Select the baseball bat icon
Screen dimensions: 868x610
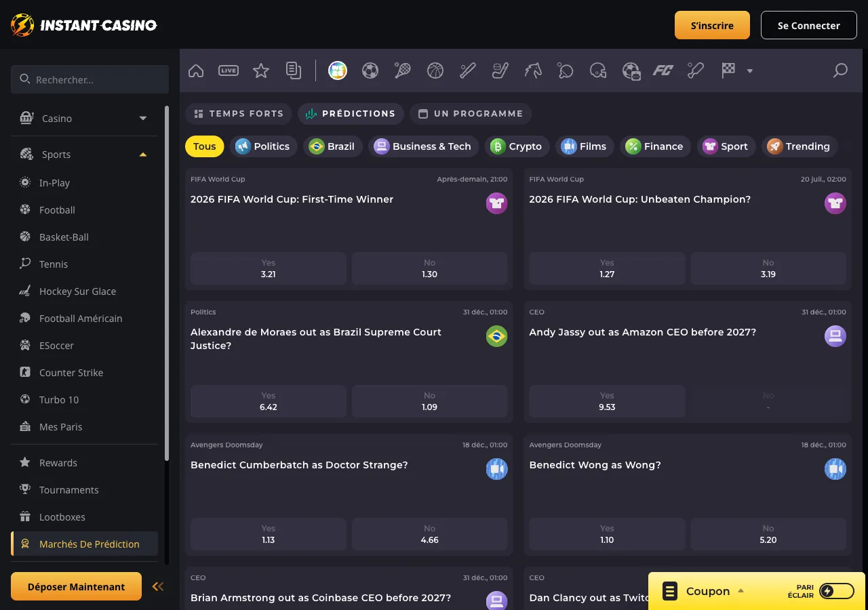point(468,70)
